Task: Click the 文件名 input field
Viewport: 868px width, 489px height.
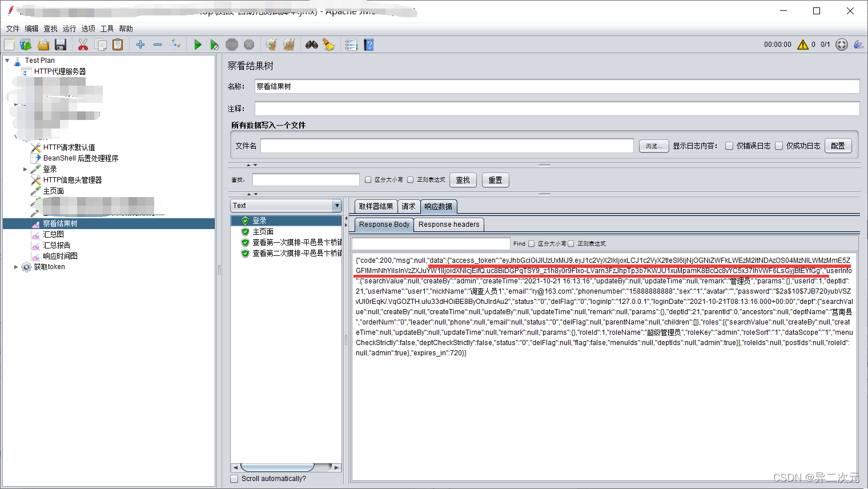Action: (447, 146)
